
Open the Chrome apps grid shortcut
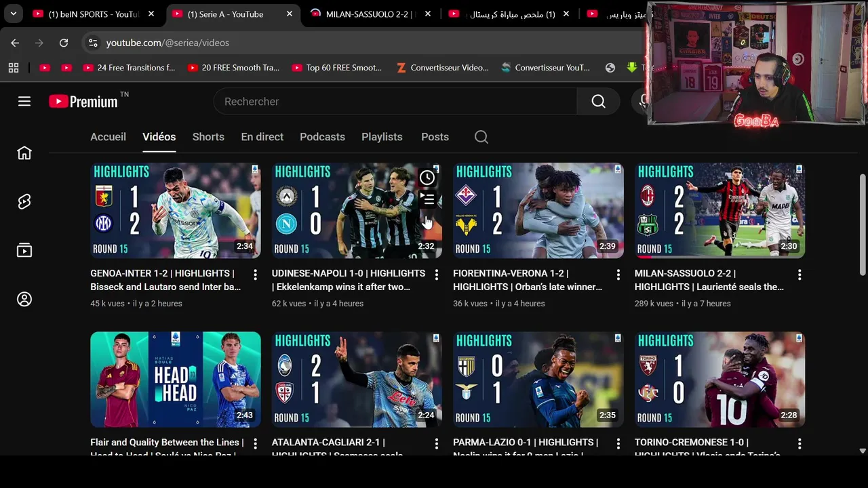tap(14, 68)
